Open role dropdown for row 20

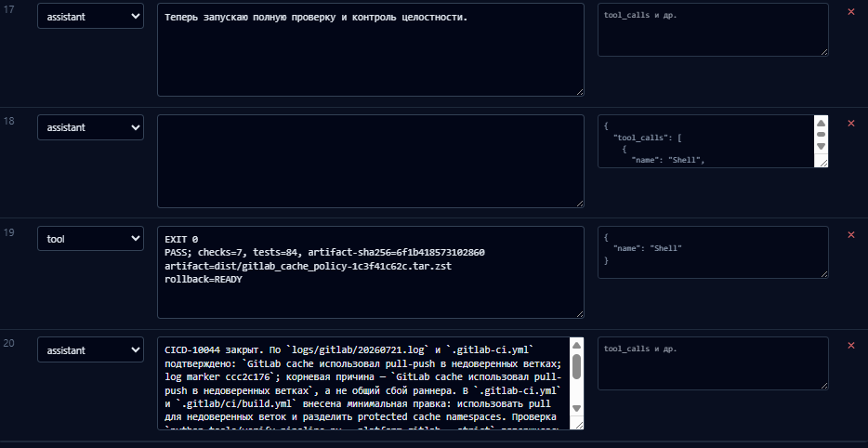coord(91,350)
